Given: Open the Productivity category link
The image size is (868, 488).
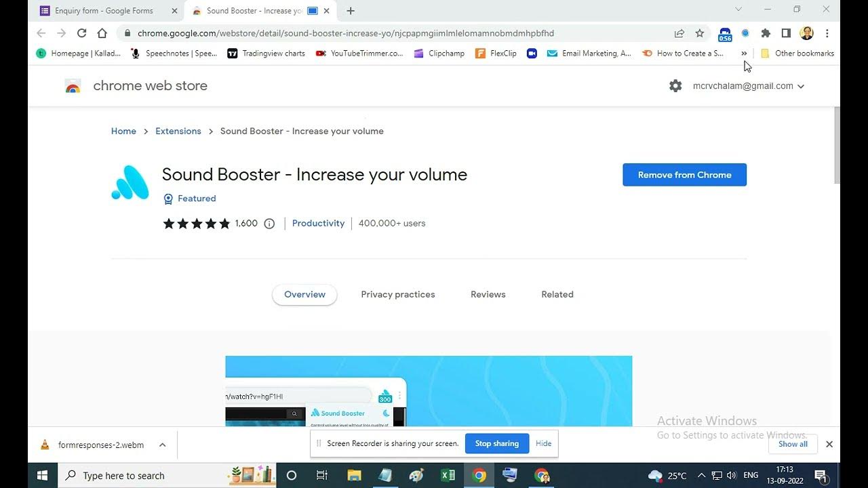Looking at the screenshot, I should [318, 224].
